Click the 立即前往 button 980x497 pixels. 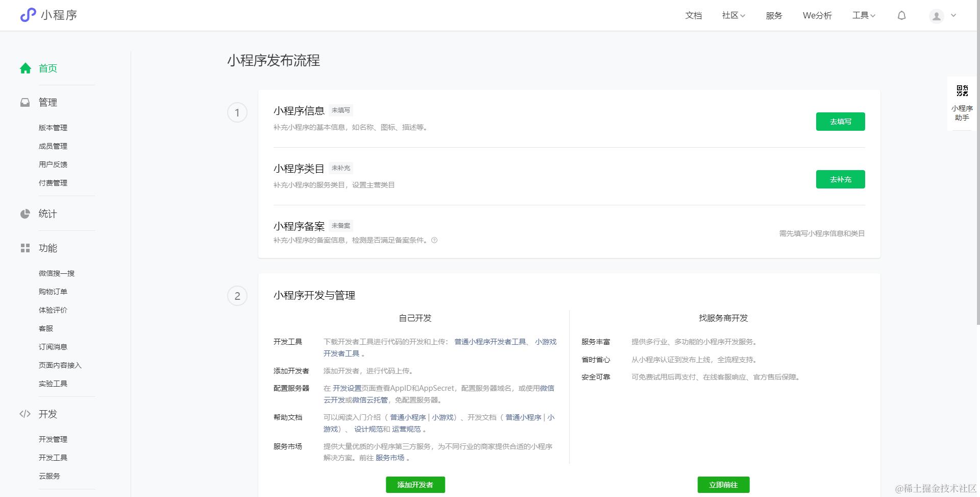pyautogui.click(x=723, y=485)
